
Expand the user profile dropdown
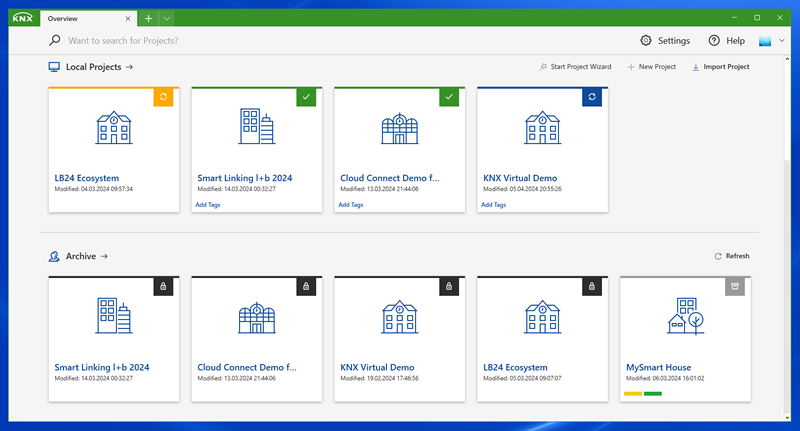[x=771, y=41]
